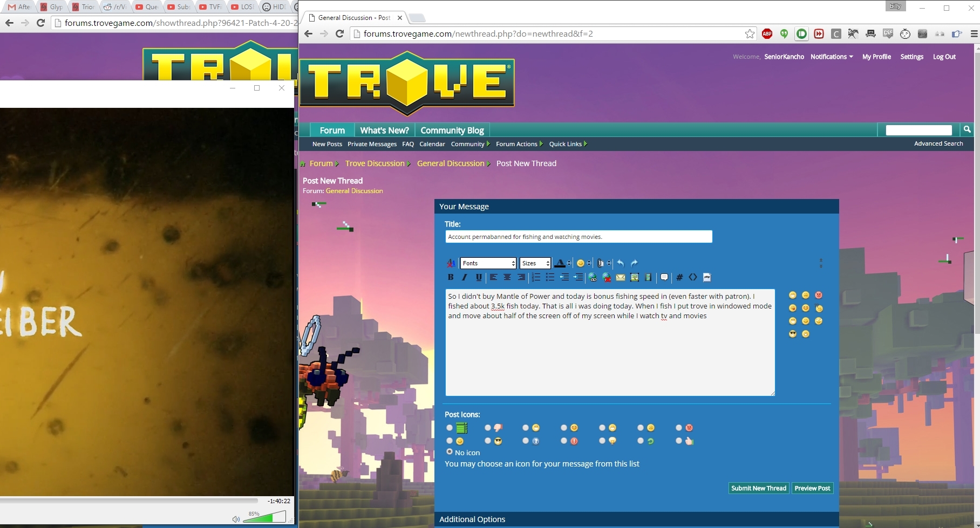Insert an ordered numbered list
This screenshot has height=528, width=980.
pos(536,277)
